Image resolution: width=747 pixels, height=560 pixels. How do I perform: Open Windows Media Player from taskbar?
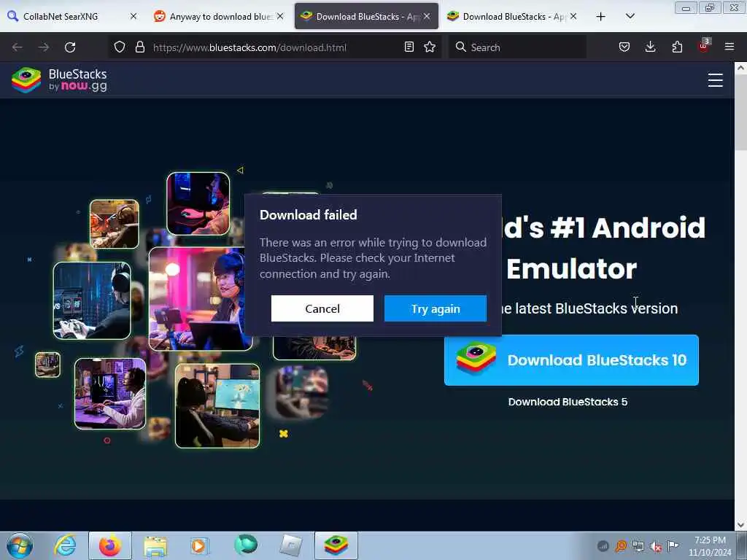[199, 545]
